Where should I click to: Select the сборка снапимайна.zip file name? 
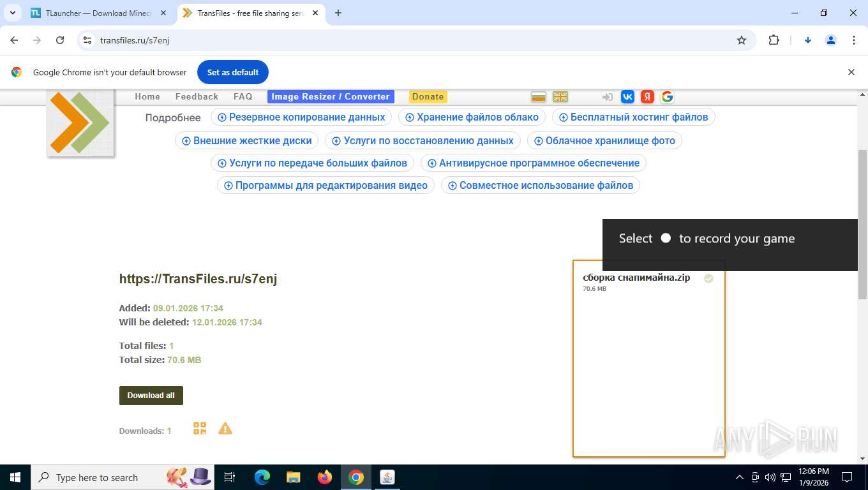[636, 278]
